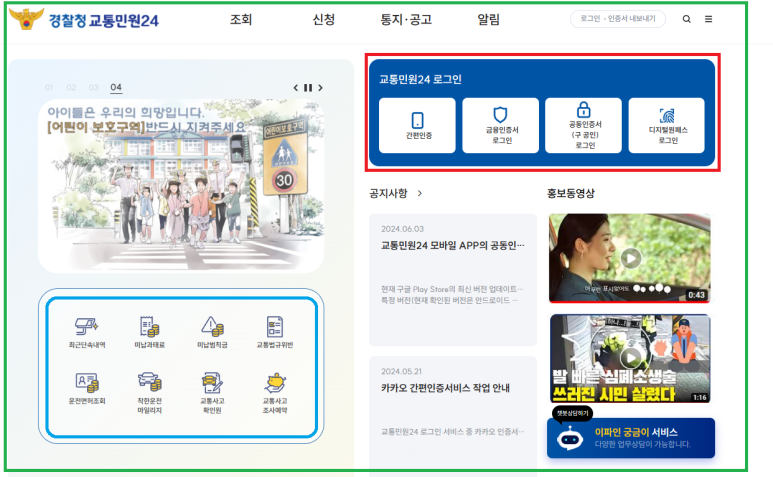Open the 알림 menu
This screenshot has height=477, width=773.
(x=489, y=20)
